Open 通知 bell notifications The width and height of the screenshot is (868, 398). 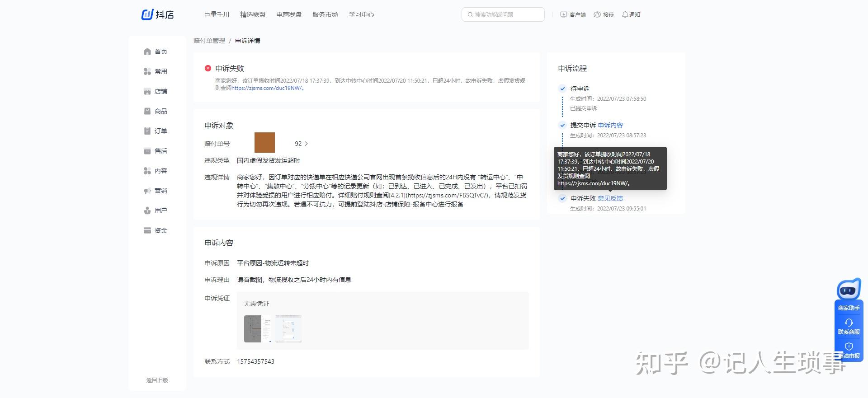coord(625,14)
